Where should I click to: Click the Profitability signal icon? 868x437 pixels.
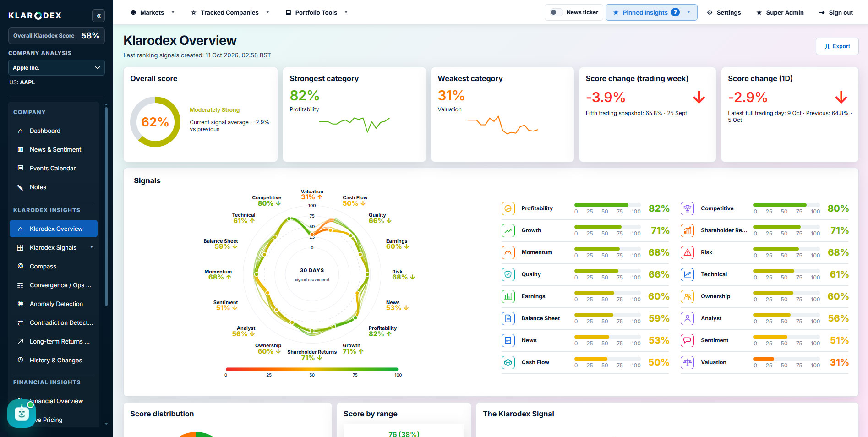(508, 208)
